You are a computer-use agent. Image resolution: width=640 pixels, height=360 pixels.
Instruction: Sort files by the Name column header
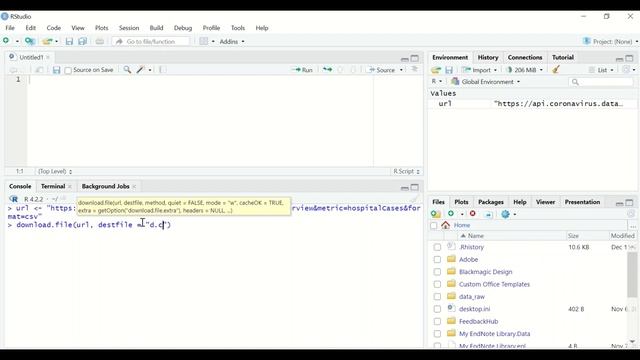tap(476, 236)
